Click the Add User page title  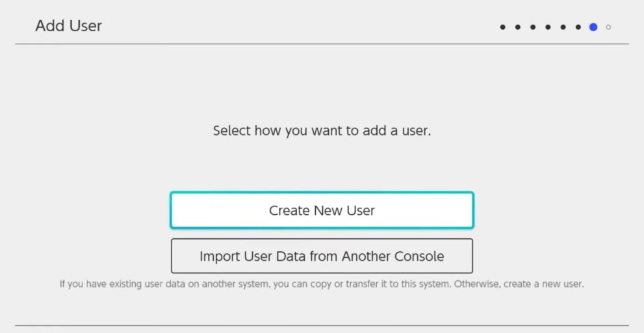(x=68, y=27)
